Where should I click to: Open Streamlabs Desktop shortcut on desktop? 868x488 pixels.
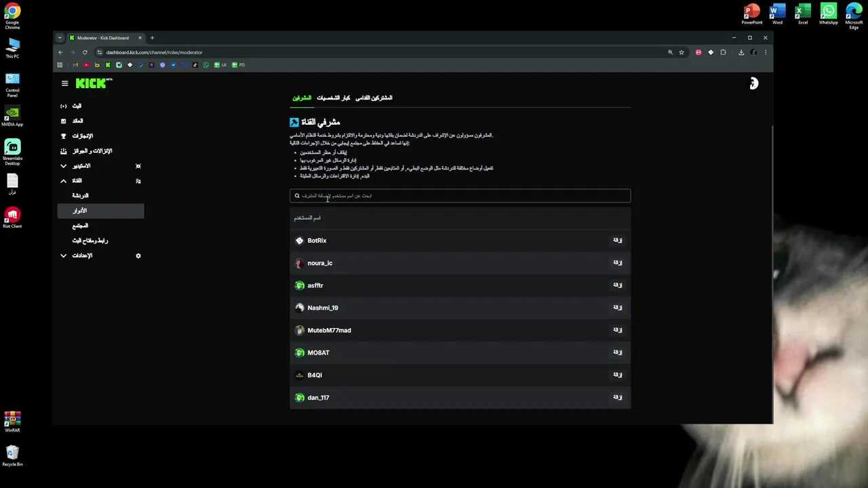tap(12, 152)
